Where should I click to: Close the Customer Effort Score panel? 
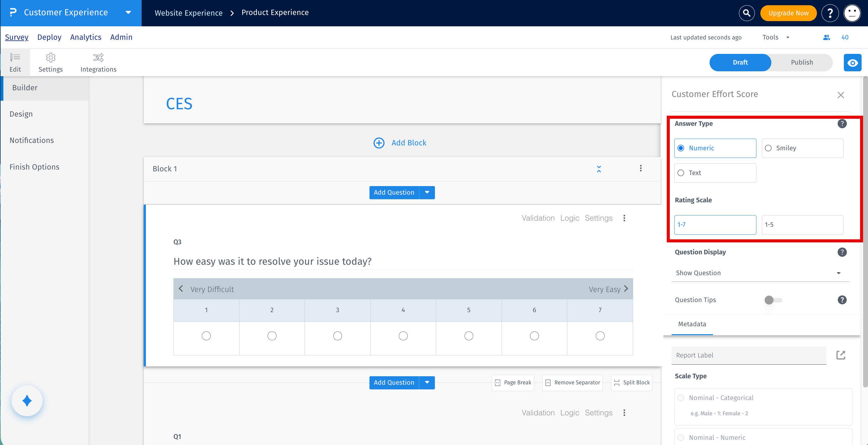(840, 95)
